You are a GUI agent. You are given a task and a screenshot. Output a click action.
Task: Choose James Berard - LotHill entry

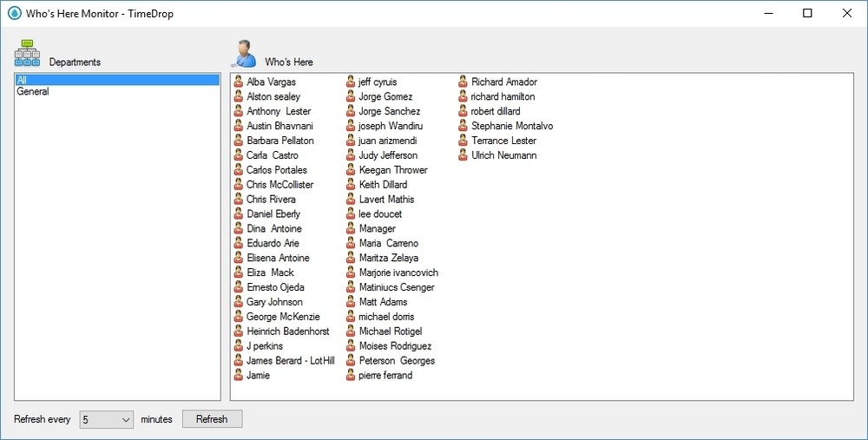[290, 361]
